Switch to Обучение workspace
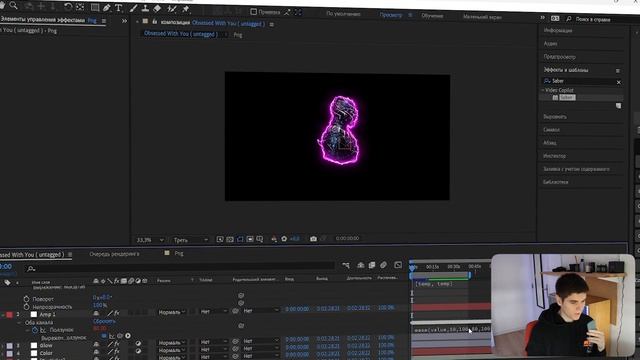 432,16
